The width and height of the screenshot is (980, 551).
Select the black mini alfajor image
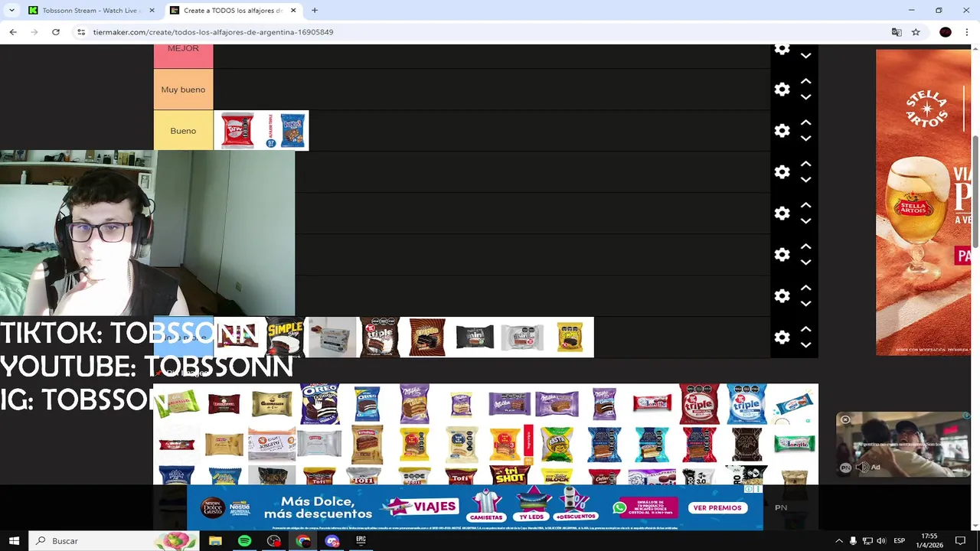coord(475,337)
